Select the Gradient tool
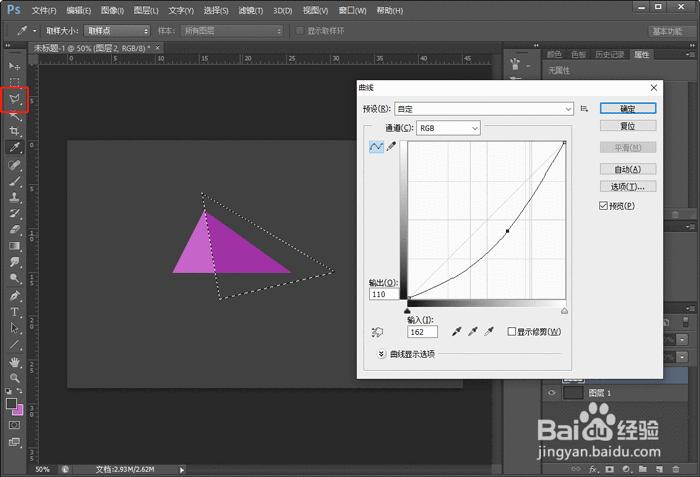Screen dimensions: 700x477 tap(15, 246)
